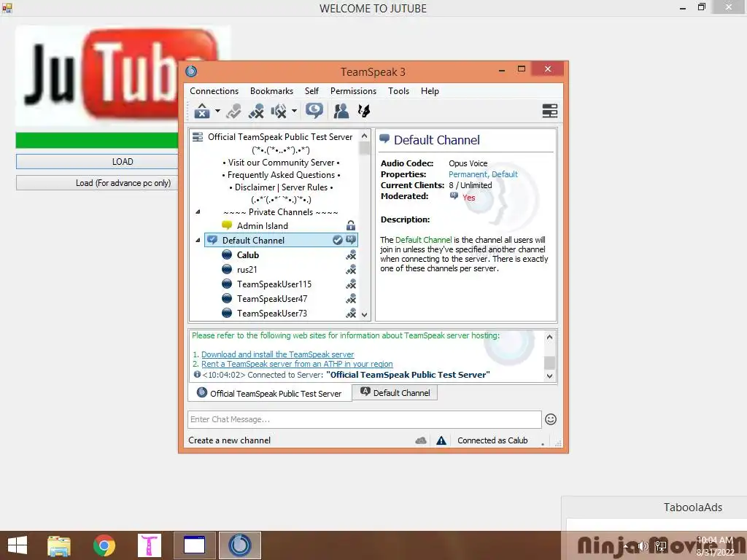The height and width of the screenshot is (560, 747).
Task: Collapse the Default Channel tree node
Action: pyautogui.click(x=198, y=241)
